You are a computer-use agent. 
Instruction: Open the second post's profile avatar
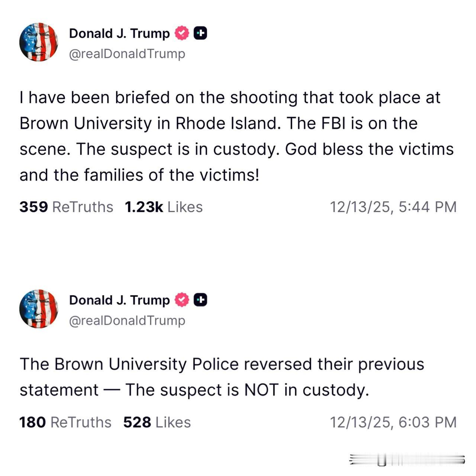pos(39,309)
